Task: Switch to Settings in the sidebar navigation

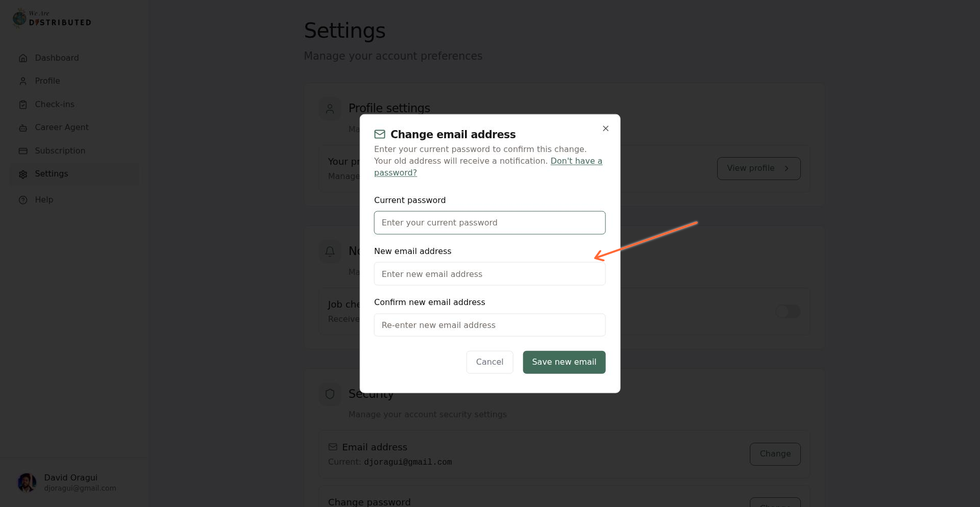Action: click(51, 174)
